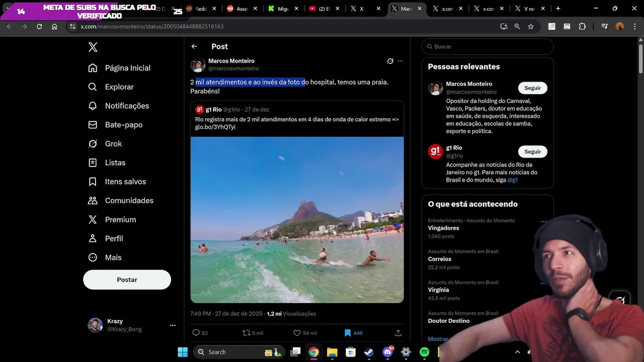Click the address bar URL
This screenshot has width=644, height=362.
tap(152, 27)
